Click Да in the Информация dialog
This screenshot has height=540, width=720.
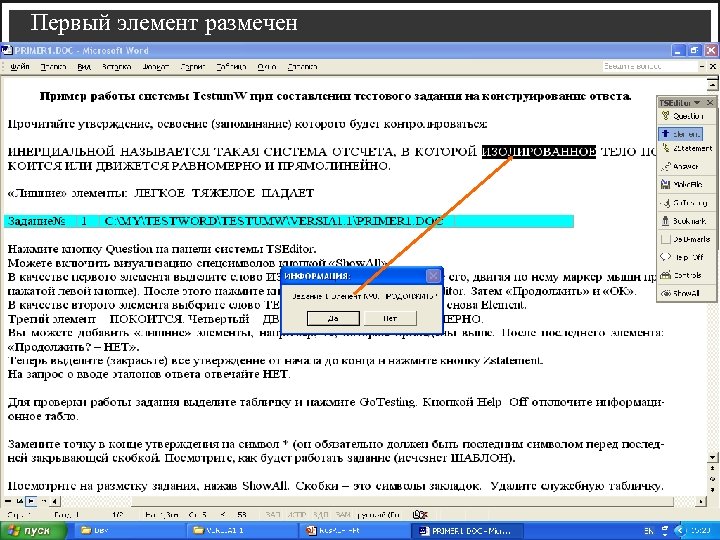pyautogui.click(x=333, y=318)
